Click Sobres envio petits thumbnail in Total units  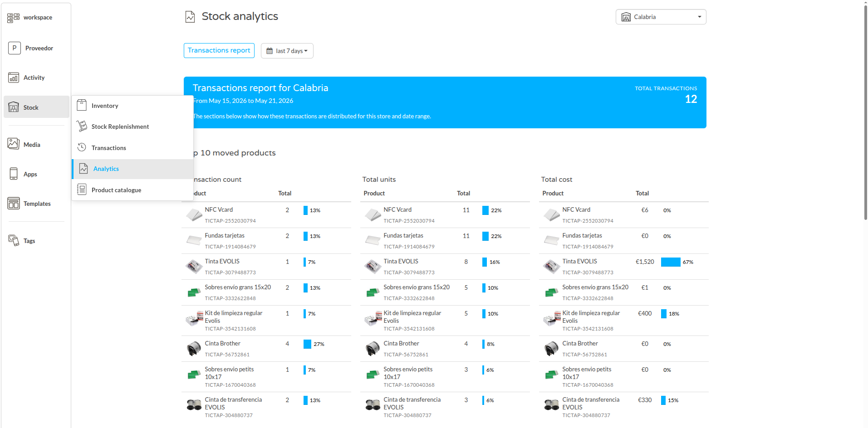click(373, 374)
